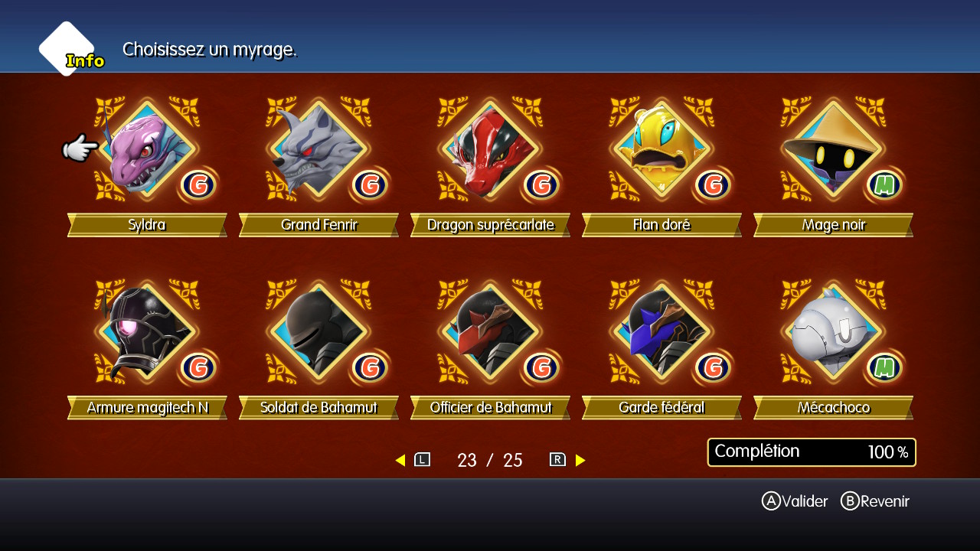
Task: Choose the Officier de Bahamut portrait
Action: (490, 332)
